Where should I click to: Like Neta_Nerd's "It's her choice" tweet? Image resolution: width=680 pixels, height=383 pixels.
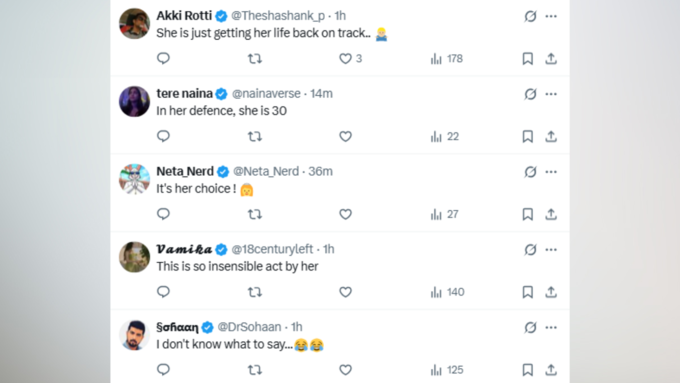345,214
